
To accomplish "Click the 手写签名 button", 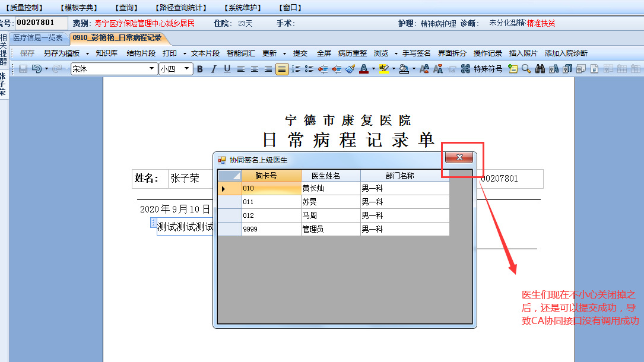I will tap(417, 53).
